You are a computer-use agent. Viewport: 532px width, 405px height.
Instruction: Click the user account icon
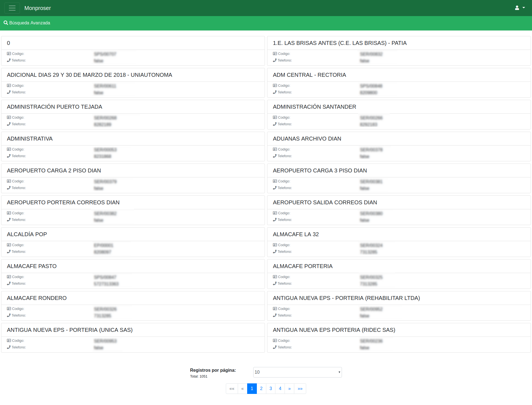tap(517, 8)
